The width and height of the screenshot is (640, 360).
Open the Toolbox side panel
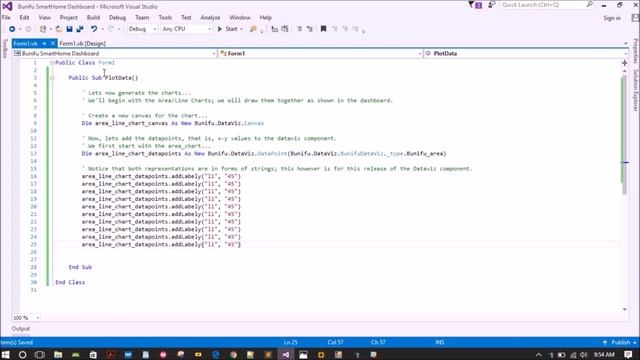pyautogui.click(x=5, y=49)
